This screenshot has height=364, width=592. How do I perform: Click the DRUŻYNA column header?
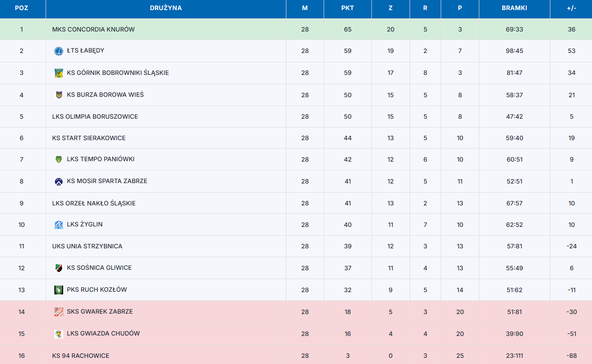point(166,8)
